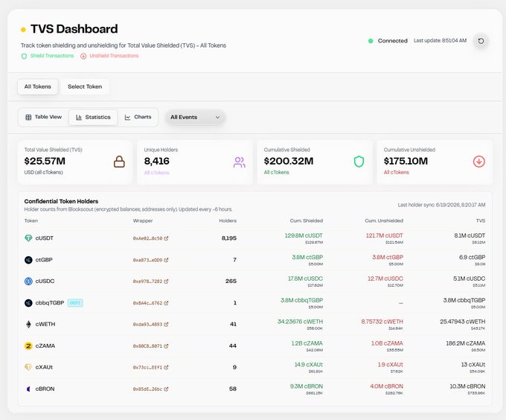Click the 8.75732 cWETH unshielded amount
The height and width of the screenshot is (420, 506).
click(x=382, y=322)
